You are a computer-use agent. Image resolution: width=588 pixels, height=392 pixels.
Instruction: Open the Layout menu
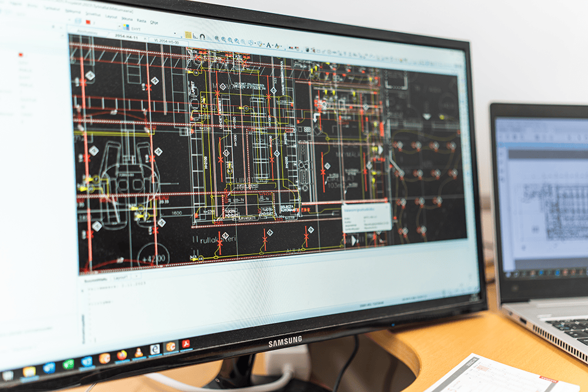[x=111, y=17]
